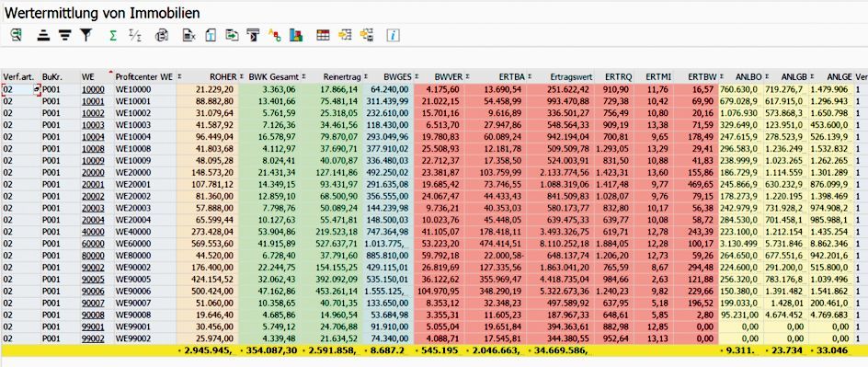Viewport: 868px width, 367px height.
Task: Set a filter with funnel icon
Action: point(86,36)
